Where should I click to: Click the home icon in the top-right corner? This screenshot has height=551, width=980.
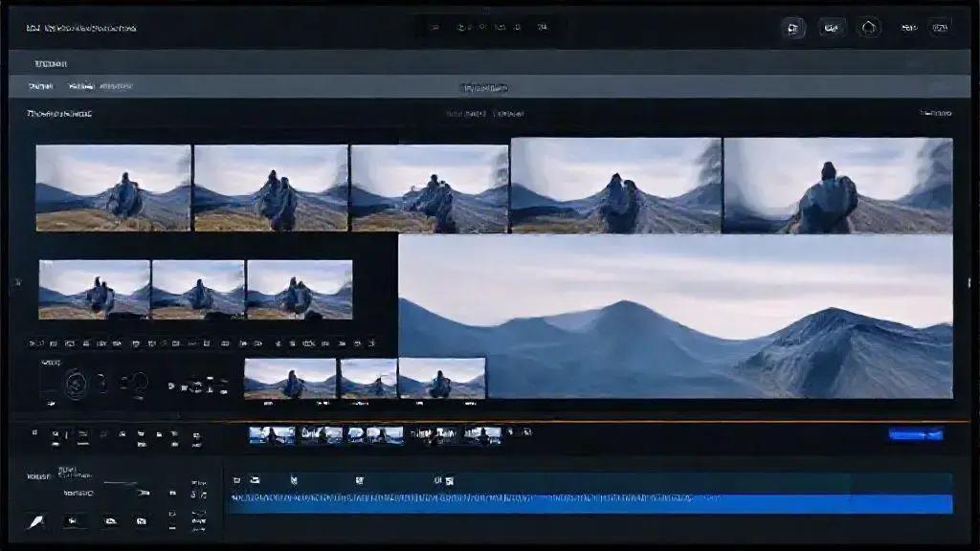(870, 26)
